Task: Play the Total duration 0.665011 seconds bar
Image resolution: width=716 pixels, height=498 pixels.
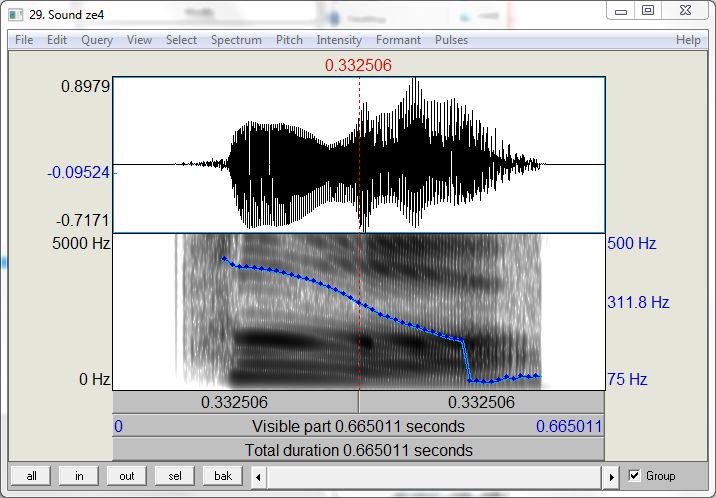Action: point(358,450)
